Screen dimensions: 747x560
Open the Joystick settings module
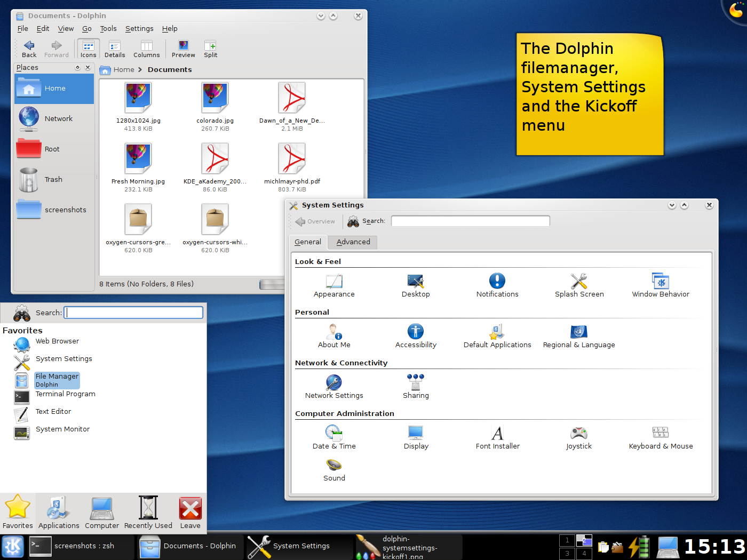coord(578,434)
